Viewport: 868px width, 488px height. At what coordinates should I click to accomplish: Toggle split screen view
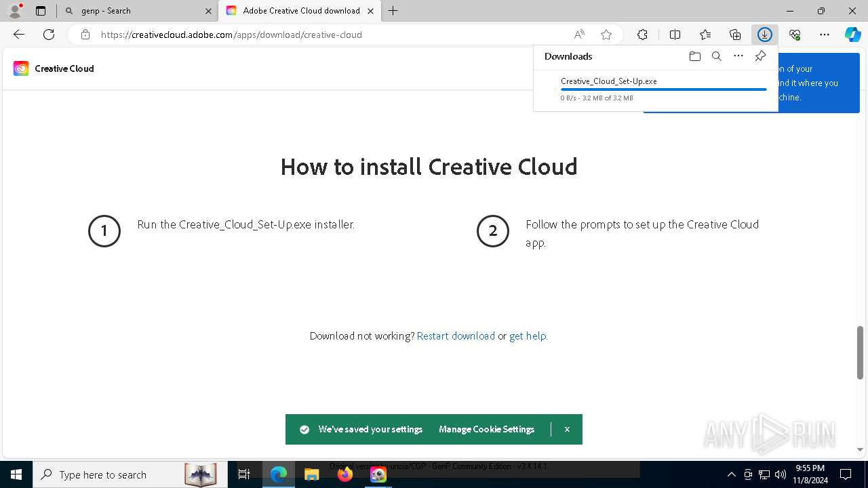(675, 35)
